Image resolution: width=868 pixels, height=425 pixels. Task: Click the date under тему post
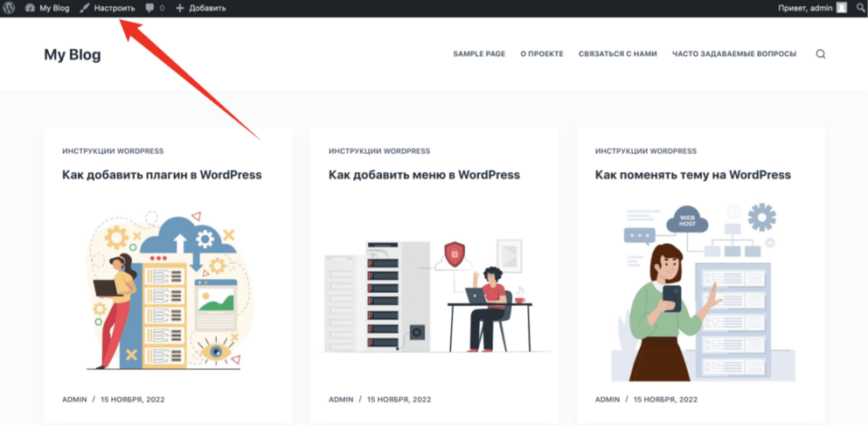pos(665,400)
